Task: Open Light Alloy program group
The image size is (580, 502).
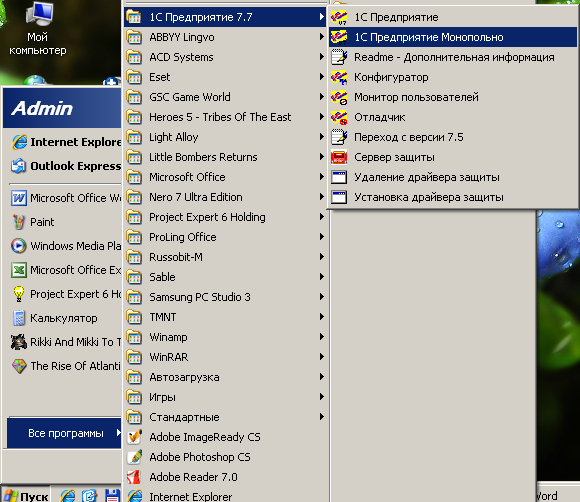Action: [225, 137]
